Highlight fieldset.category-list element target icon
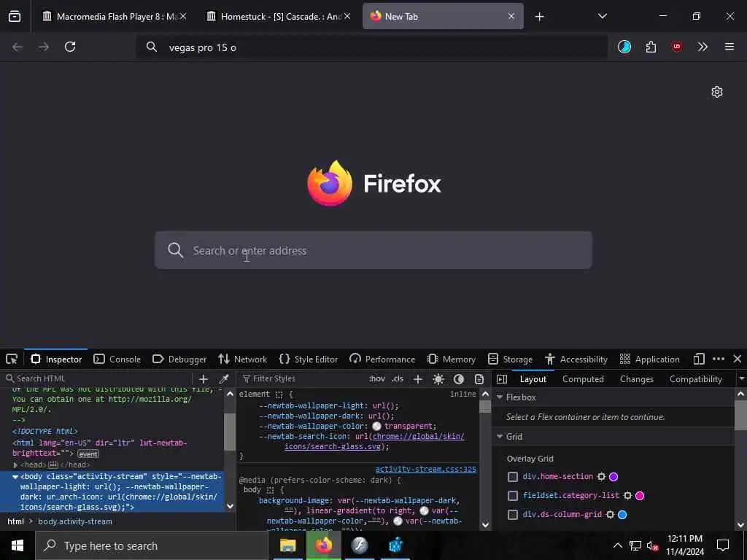 (x=627, y=496)
